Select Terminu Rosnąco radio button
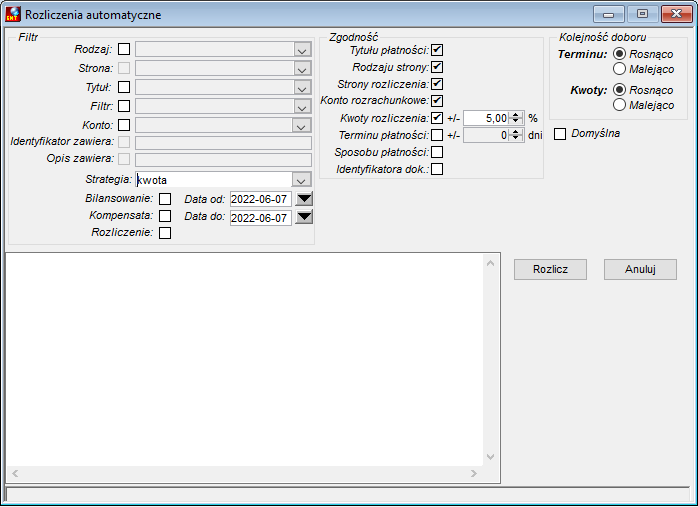This screenshot has width=698, height=507. pyautogui.click(x=619, y=54)
